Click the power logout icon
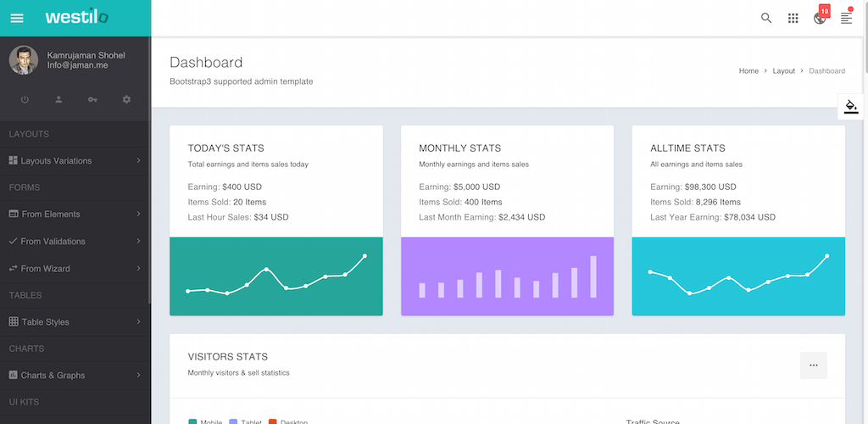The height and width of the screenshot is (424, 868). 25,99
